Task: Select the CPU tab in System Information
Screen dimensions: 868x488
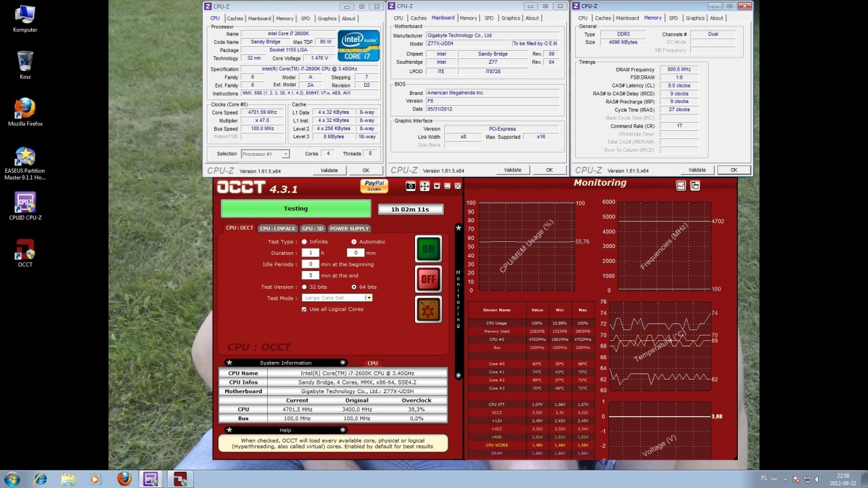Action: (x=372, y=363)
